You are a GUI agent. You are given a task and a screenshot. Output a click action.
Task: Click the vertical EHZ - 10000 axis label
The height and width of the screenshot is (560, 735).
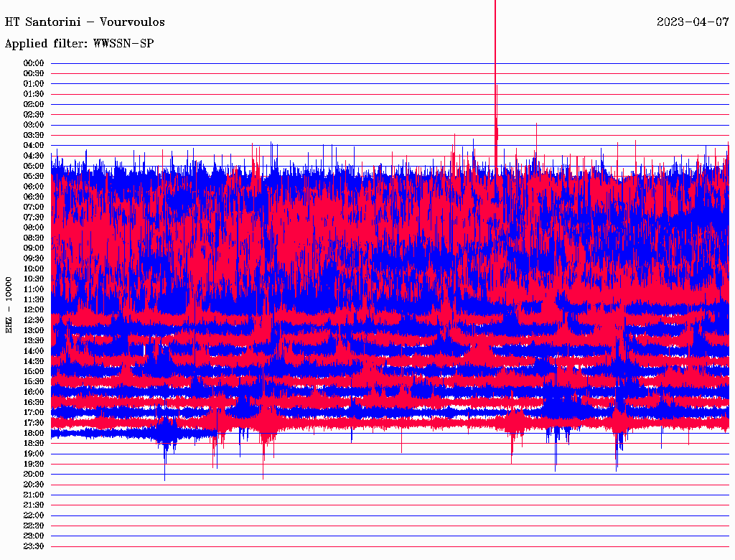9,304
